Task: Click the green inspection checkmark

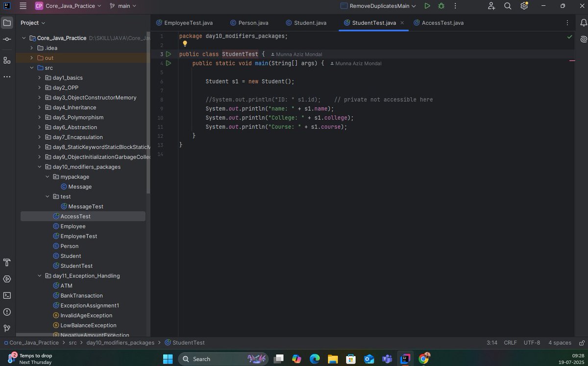Action: [569, 37]
